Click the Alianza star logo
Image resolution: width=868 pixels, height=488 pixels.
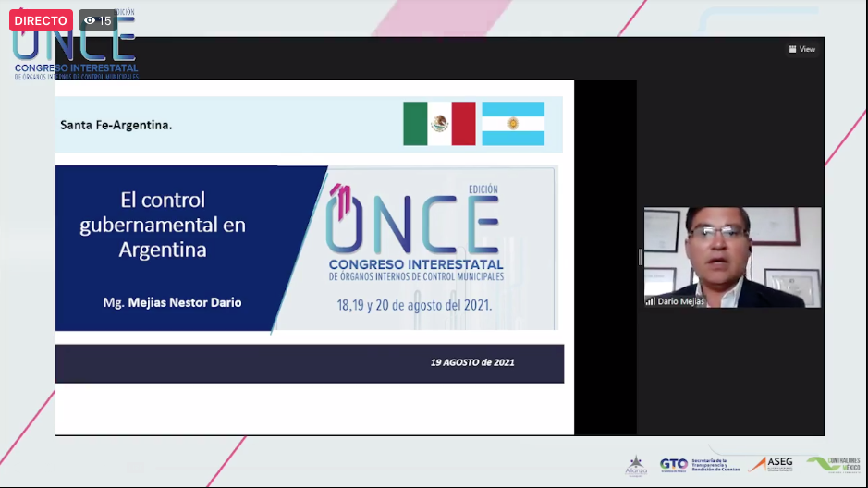tap(636, 466)
